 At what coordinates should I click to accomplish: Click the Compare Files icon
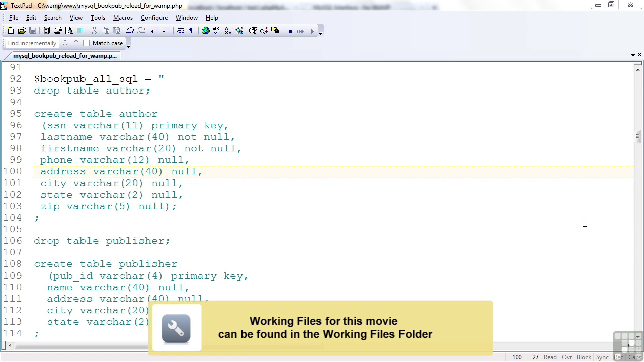click(239, 31)
